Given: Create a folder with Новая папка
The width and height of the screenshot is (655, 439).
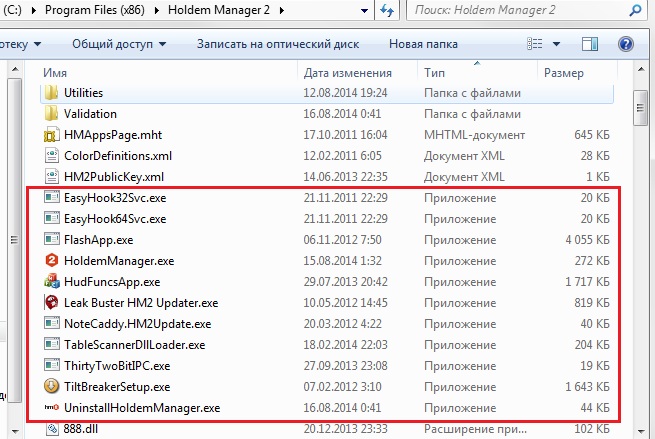Looking at the screenshot, I should click(423, 44).
